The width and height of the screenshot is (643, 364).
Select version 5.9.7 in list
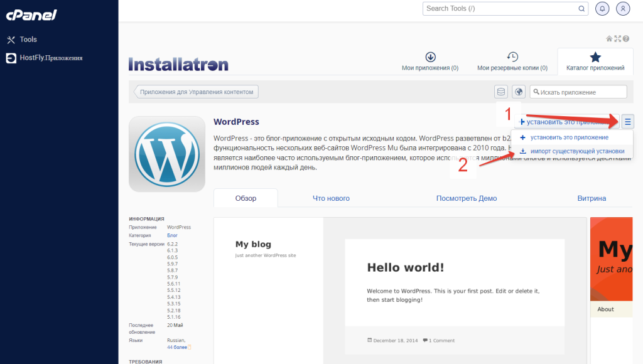pos(172,264)
